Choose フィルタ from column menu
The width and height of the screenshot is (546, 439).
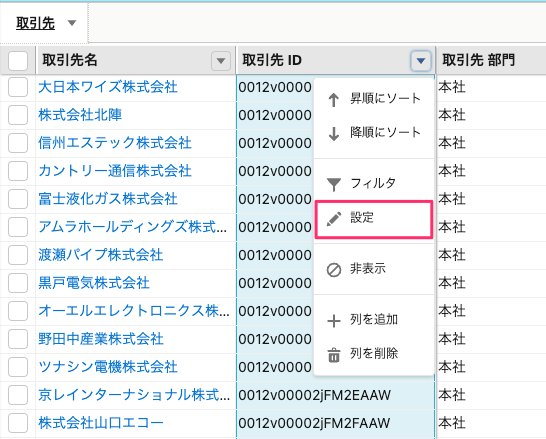pyautogui.click(x=374, y=183)
